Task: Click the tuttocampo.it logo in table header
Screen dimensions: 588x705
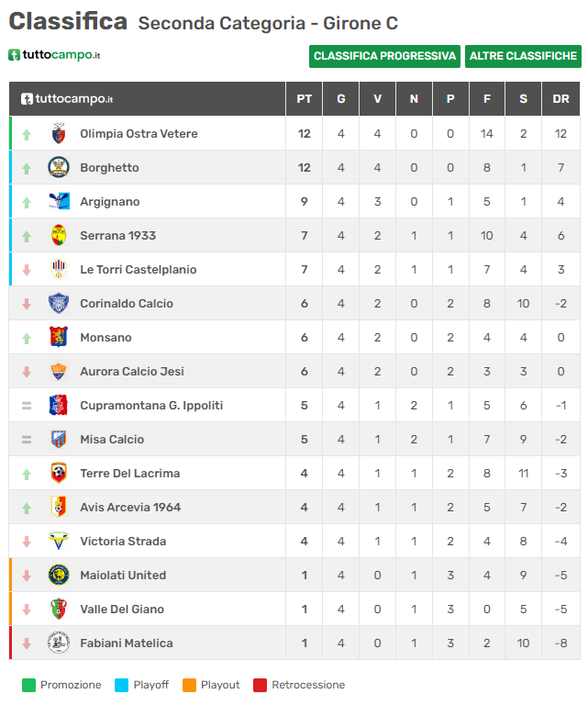Action: coord(67,99)
